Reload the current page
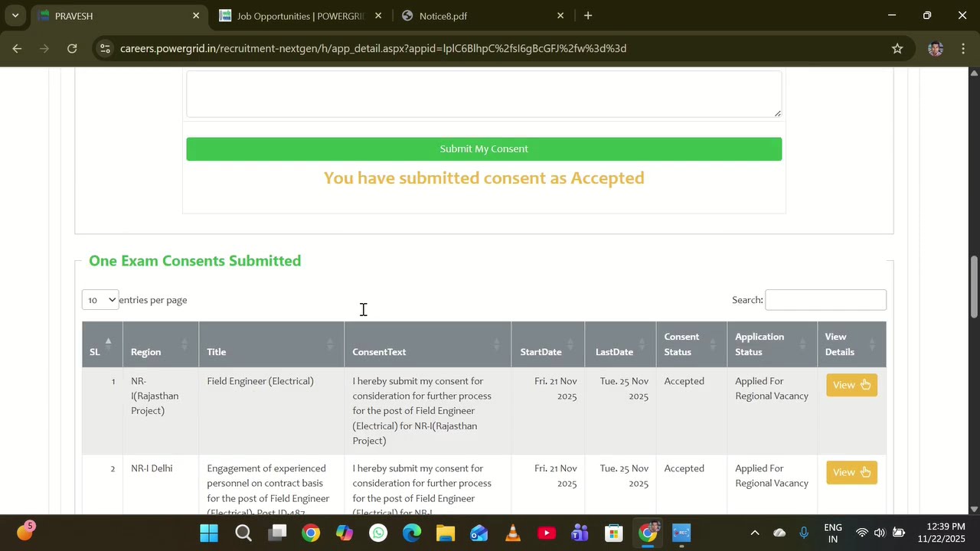 pos(72,48)
